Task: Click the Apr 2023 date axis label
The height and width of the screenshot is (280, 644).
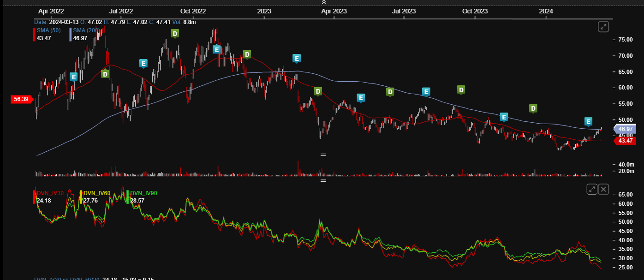Action: click(334, 11)
